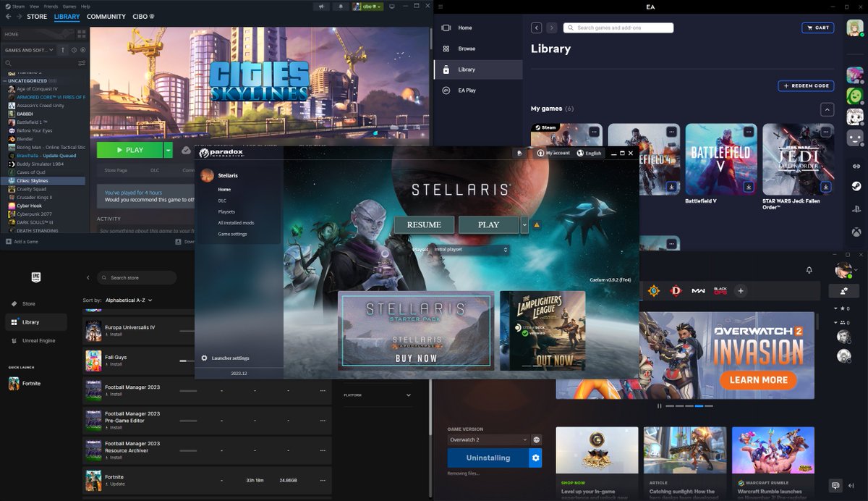Open Stellaris Play options dropdown arrow
Screen dimensions: 868x501
524,225
